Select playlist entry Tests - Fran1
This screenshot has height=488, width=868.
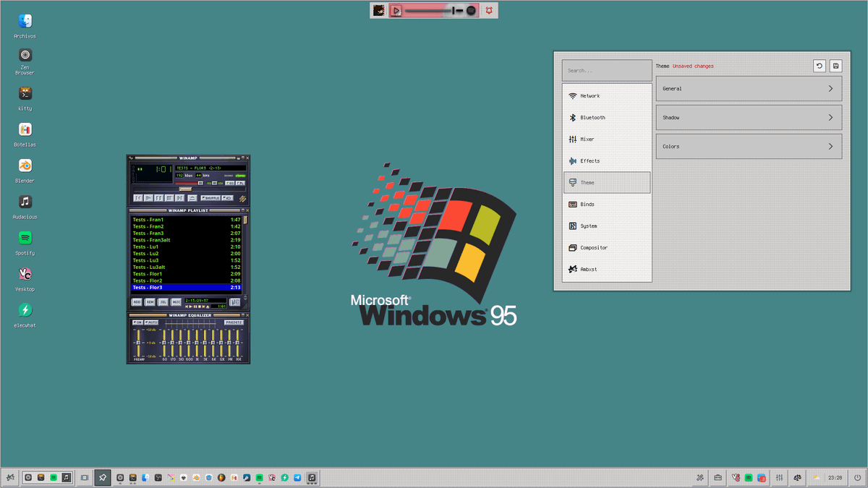[x=186, y=220]
